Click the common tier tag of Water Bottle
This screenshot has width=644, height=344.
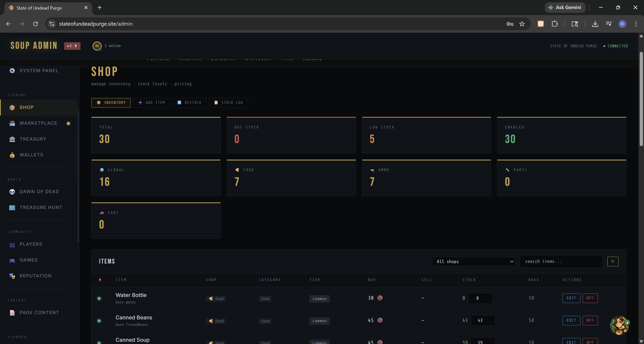319,299
